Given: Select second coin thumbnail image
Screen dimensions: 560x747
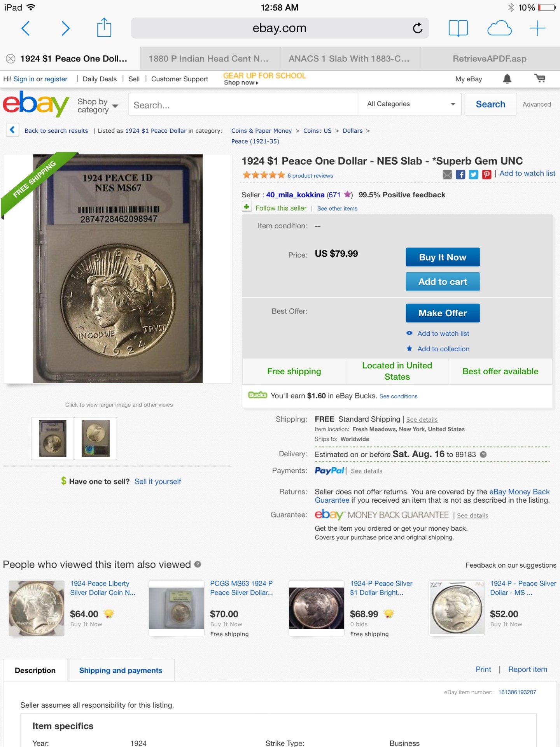Looking at the screenshot, I should coord(96,438).
